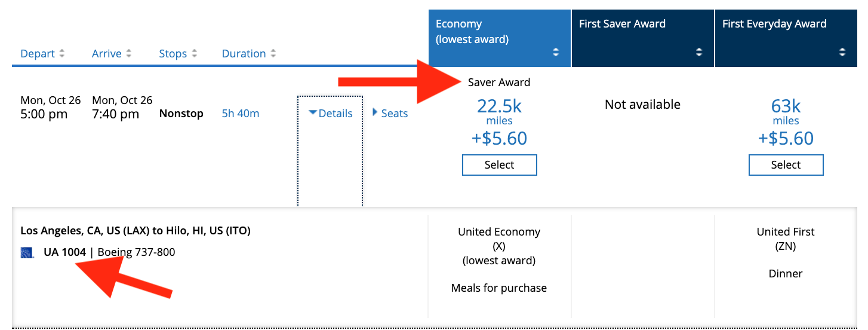Click the United logo beside UA 1004
Viewport: 868px width, 330px height.
click(27, 253)
